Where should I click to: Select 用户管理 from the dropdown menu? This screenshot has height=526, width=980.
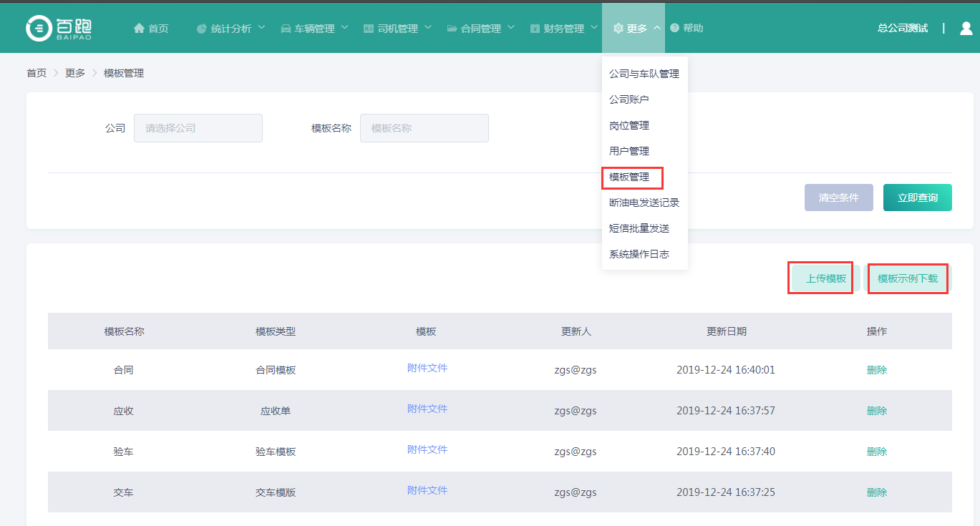629,151
